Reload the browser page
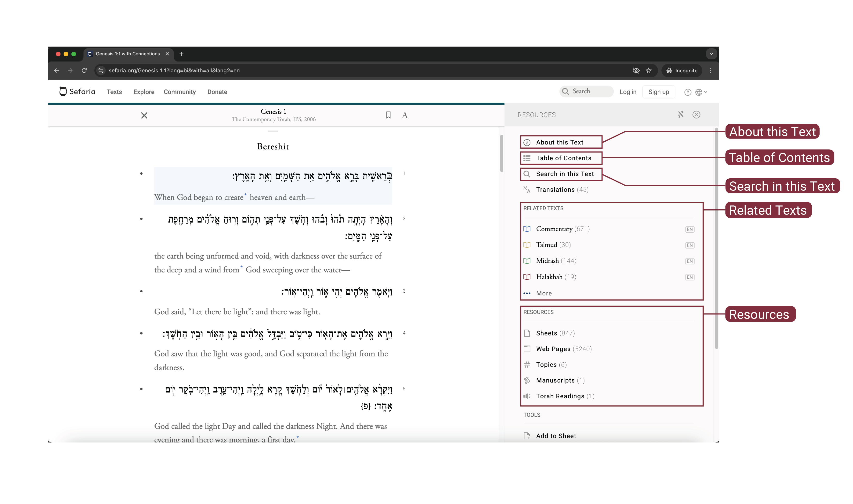Screen dimensions: 853x504 84,70
